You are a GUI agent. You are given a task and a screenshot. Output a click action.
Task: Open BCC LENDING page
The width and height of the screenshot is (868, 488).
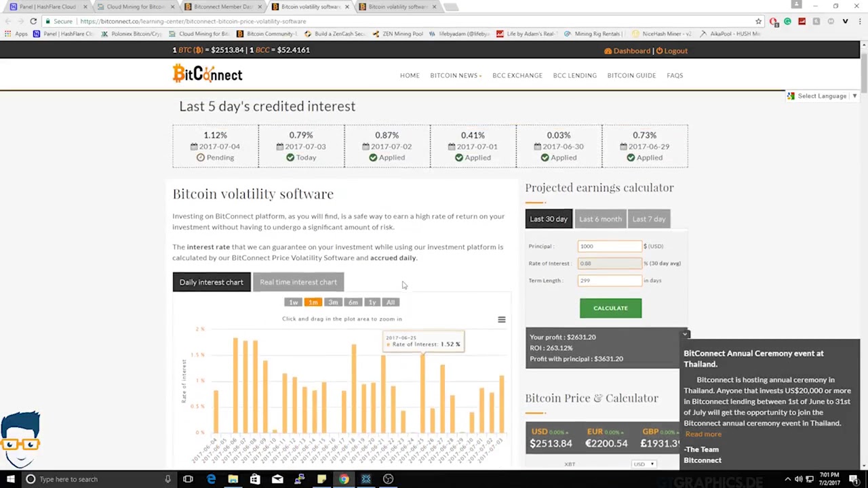click(575, 75)
